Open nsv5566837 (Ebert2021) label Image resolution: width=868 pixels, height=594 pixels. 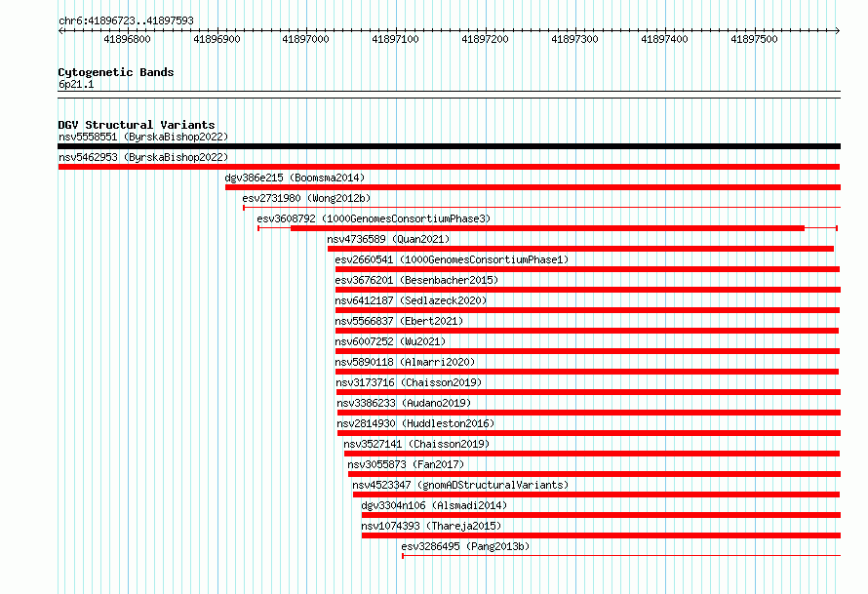point(399,321)
